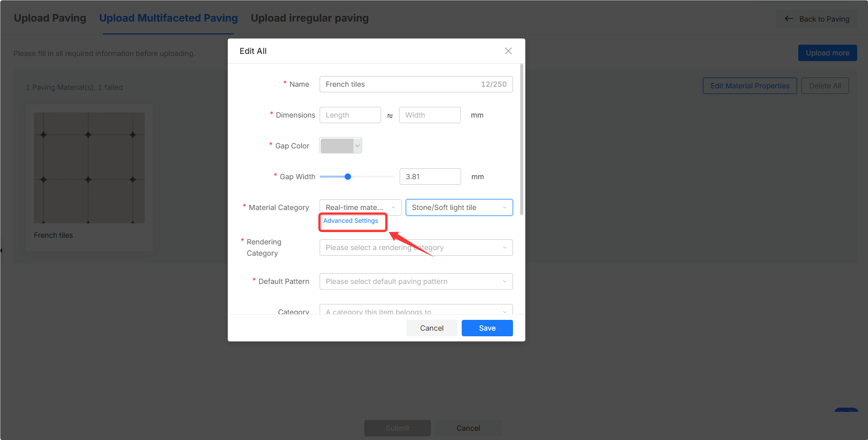Select the French tiles thumbnail
The width and height of the screenshot is (868, 440).
point(89,168)
